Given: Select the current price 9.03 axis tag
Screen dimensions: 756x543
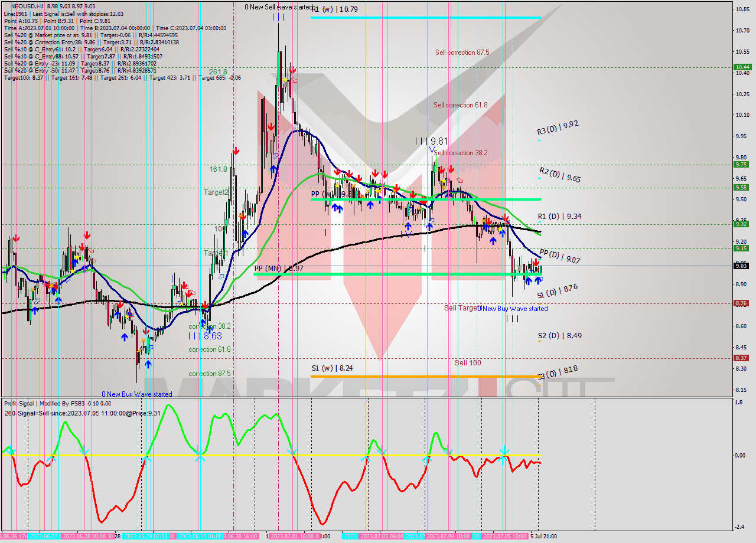Looking at the screenshot, I should 742,266.
